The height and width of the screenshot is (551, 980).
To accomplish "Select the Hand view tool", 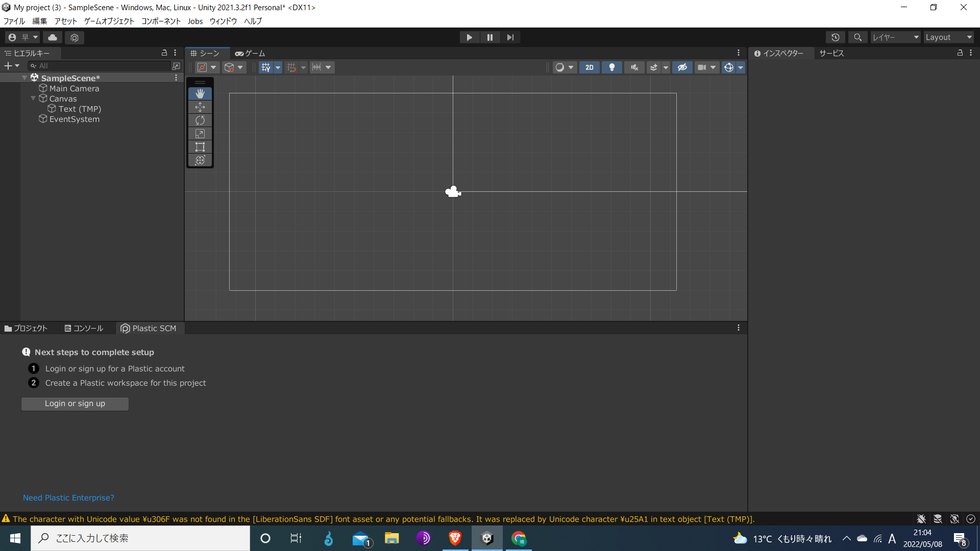I will coord(200,93).
